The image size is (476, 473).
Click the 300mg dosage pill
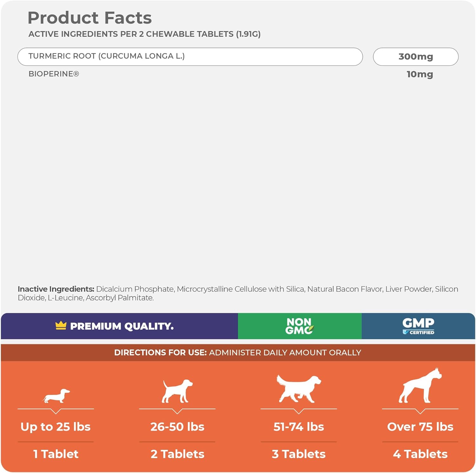pyautogui.click(x=415, y=57)
